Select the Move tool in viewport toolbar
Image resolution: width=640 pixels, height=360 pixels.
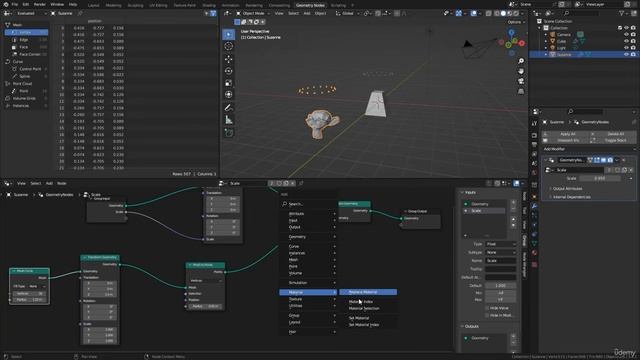tap(229, 59)
